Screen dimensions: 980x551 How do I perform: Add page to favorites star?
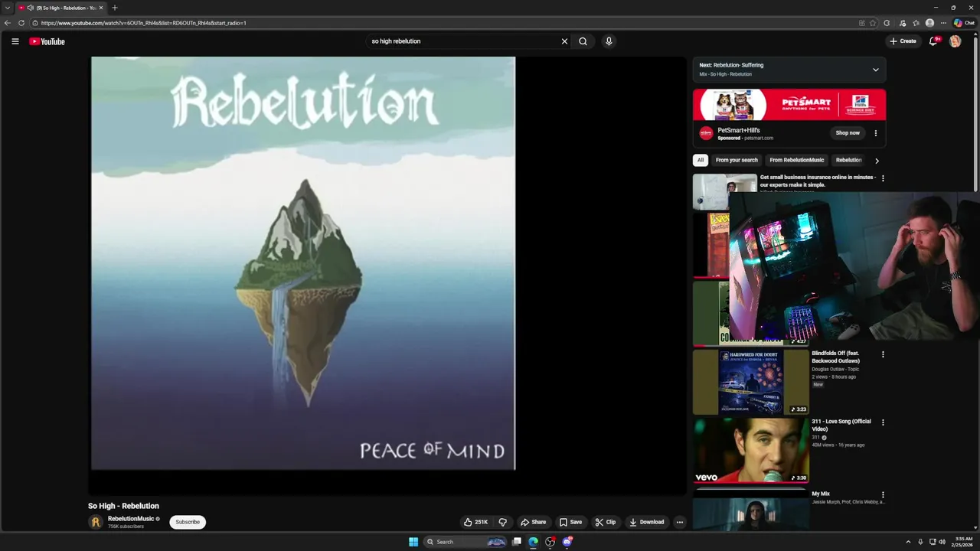[x=873, y=23]
